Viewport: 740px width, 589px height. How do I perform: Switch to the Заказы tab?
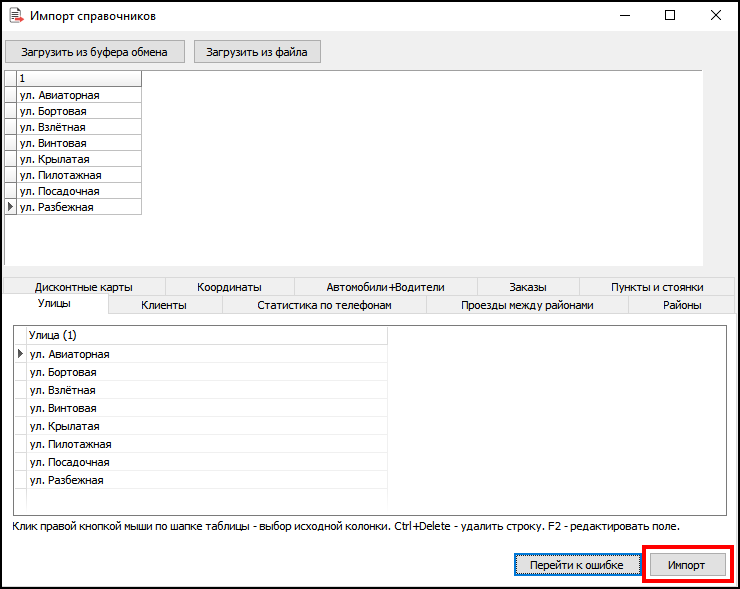tap(527, 286)
